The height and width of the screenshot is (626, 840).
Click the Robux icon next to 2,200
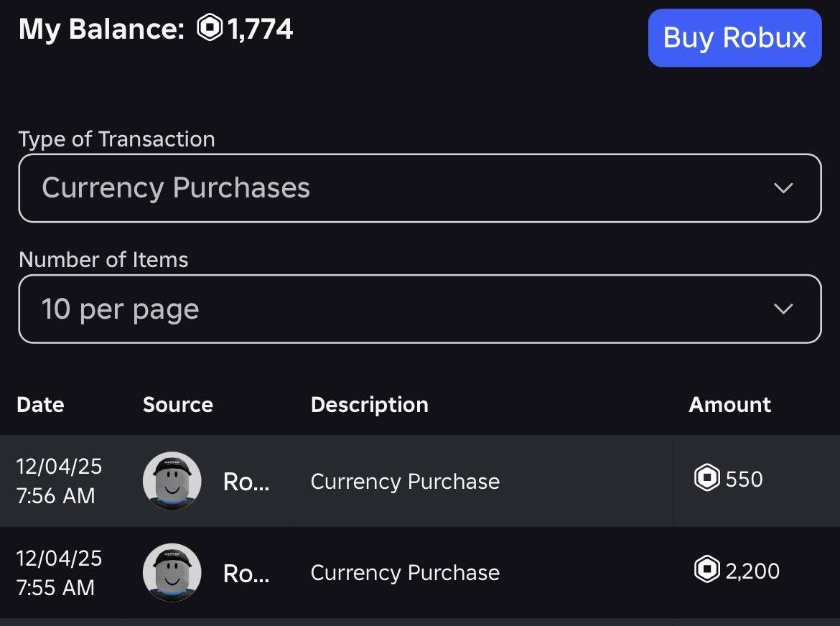click(707, 571)
